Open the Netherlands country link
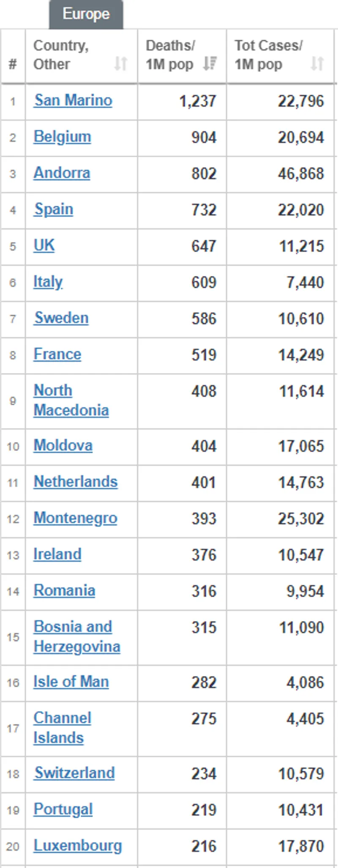The width and height of the screenshot is (338, 868). click(x=76, y=482)
